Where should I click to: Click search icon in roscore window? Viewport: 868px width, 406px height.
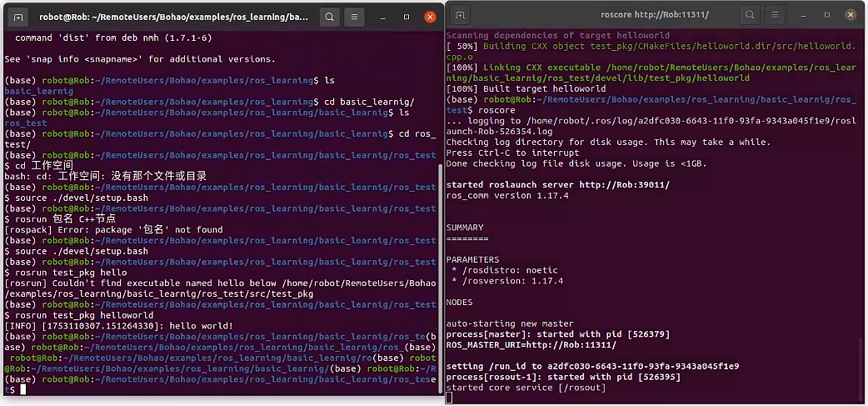(x=750, y=15)
